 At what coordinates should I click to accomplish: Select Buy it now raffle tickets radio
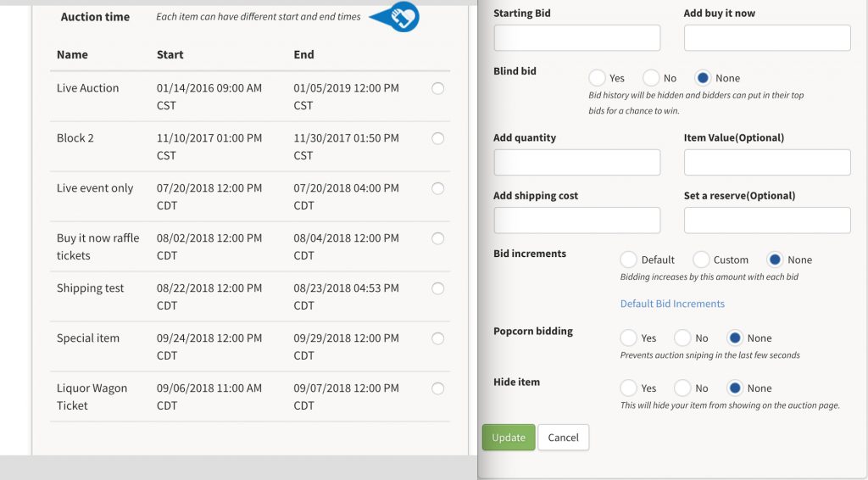click(438, 238)
